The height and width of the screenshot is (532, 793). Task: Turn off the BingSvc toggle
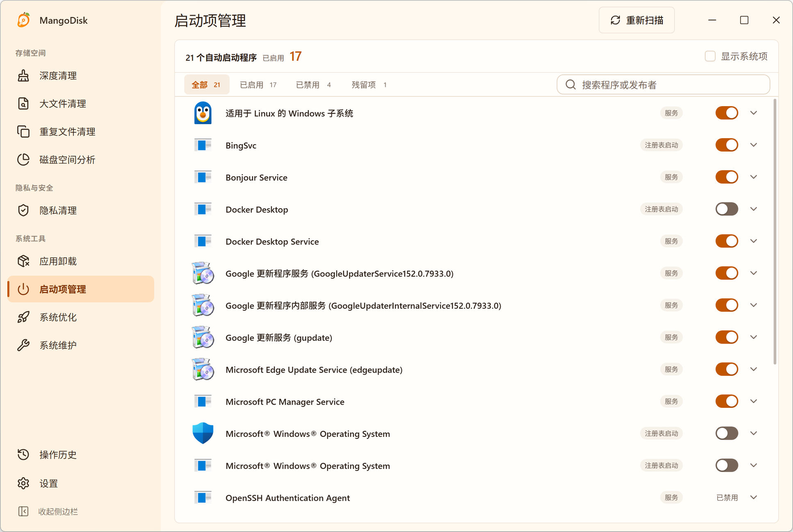727,145
